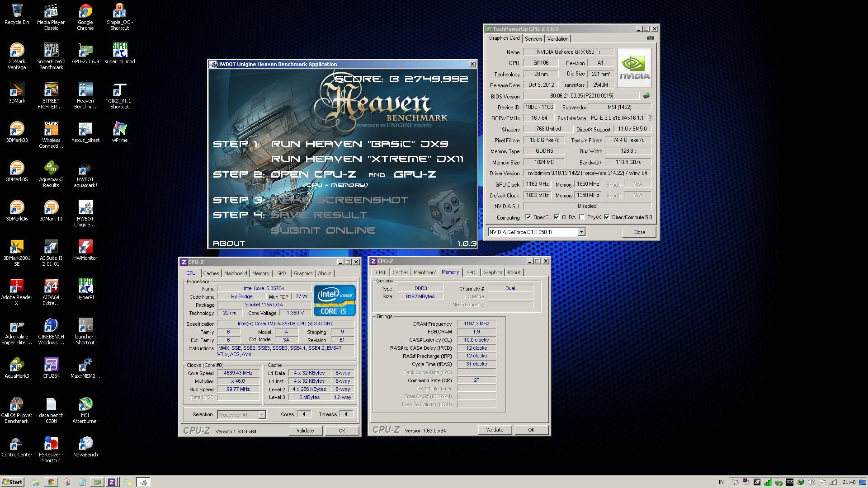
Task: Open NovaBench desktop icon
Action: [85, 446]
